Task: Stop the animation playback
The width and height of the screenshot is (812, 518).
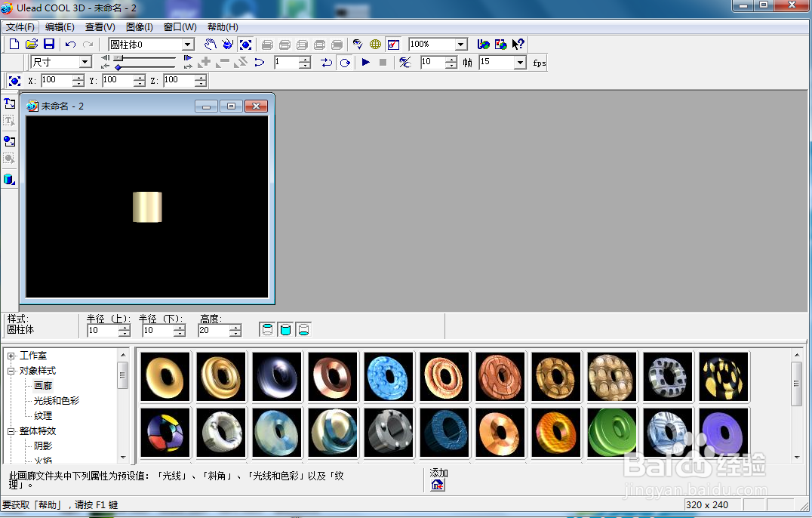Action: click(383, 63)
